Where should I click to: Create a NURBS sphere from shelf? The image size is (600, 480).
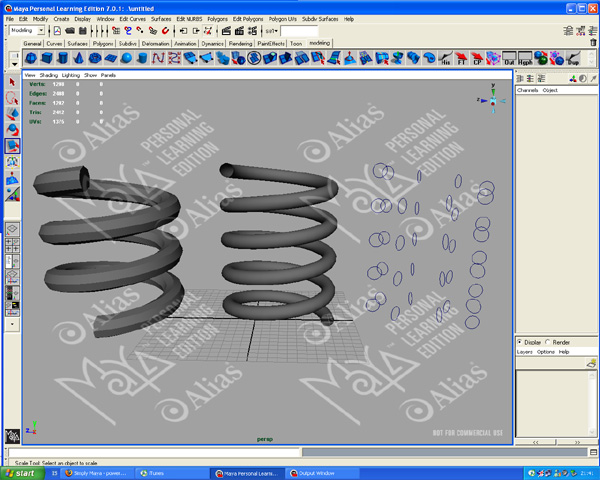[x=127, y=58]
